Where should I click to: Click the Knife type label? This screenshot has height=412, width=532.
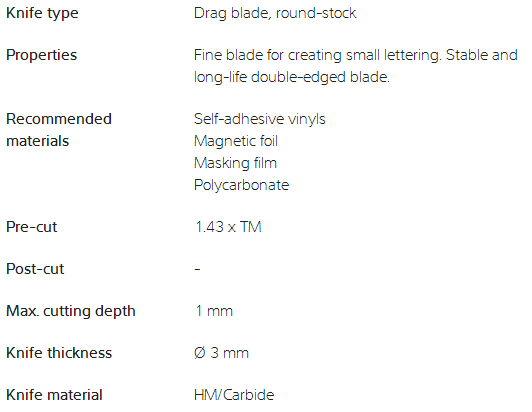42,14
